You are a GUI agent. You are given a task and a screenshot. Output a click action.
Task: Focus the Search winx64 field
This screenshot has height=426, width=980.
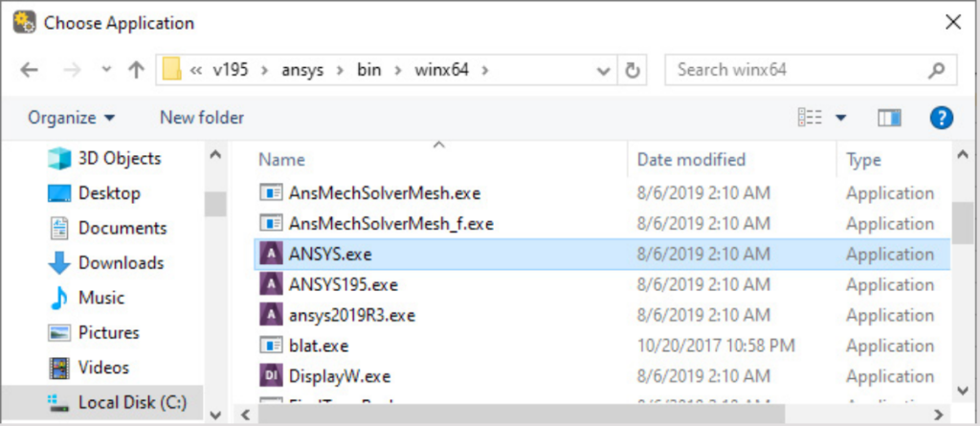coord(799,70)
